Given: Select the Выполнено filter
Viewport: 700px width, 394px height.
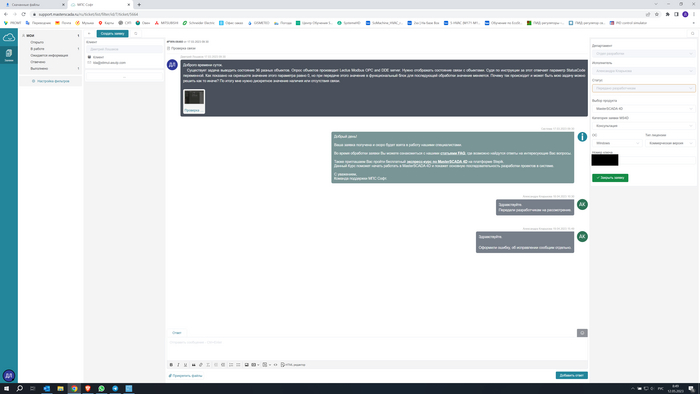Looking at the screenshot, I should pyautogui.click(x=39, y=69).
